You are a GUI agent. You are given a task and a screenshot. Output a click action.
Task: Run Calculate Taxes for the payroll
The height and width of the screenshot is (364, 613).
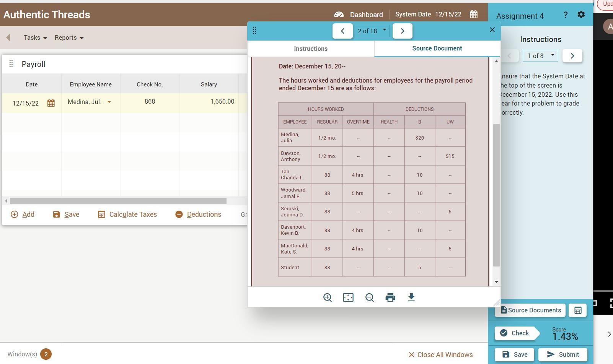127,214
